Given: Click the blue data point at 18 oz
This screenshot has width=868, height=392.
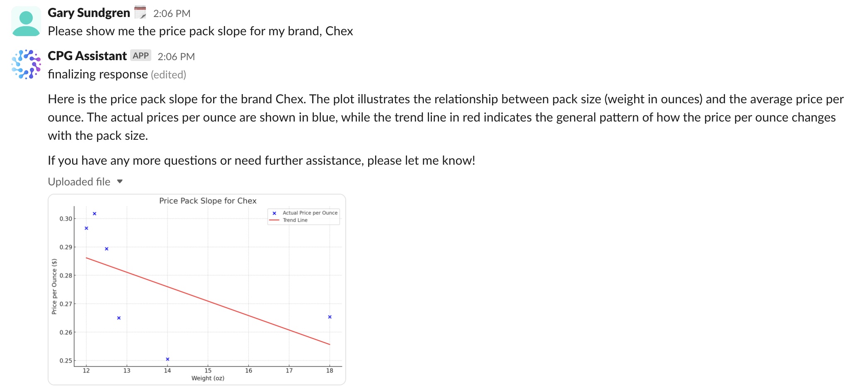Looking at the screenshot, I should [330, 317].
